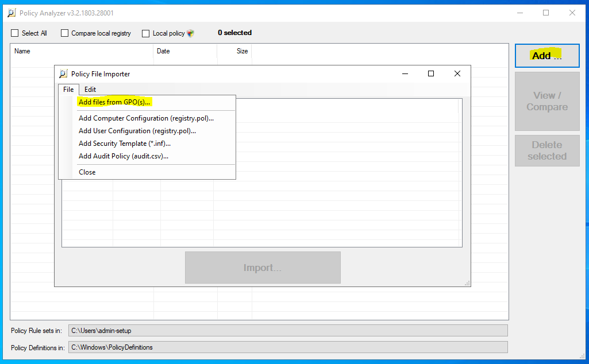Click the Add ... button
This screenshot has height=364, width=589.
coord(547,56)
